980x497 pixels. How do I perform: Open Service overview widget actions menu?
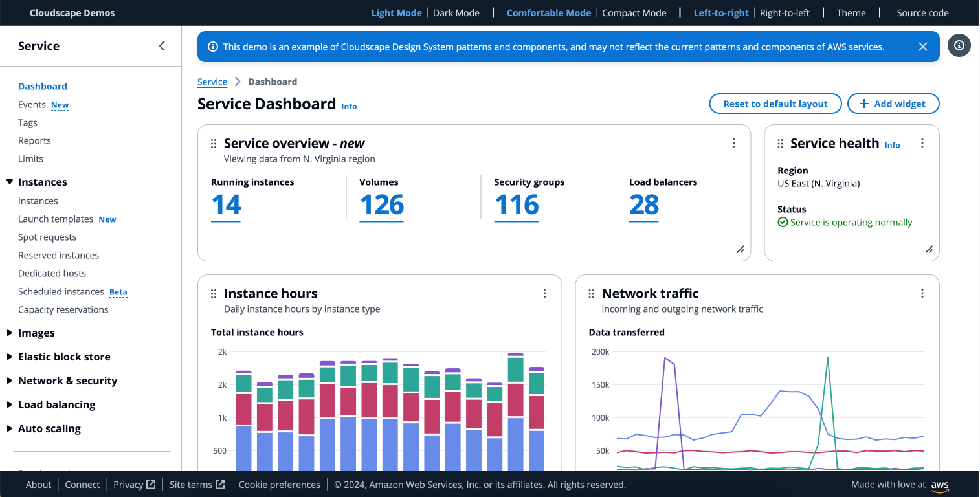(x=733, y=143)
